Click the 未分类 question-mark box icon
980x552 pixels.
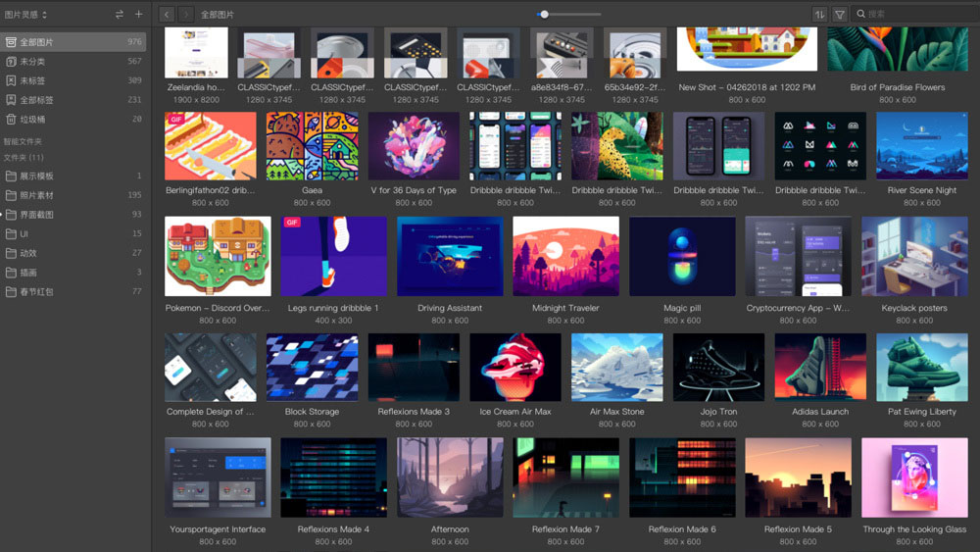[x=11, y=61]
